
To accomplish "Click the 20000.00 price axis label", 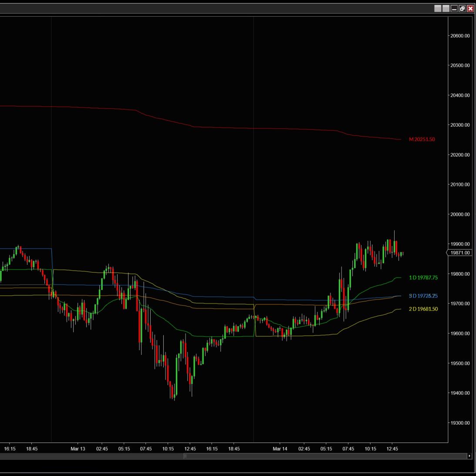I will point(460,214).
